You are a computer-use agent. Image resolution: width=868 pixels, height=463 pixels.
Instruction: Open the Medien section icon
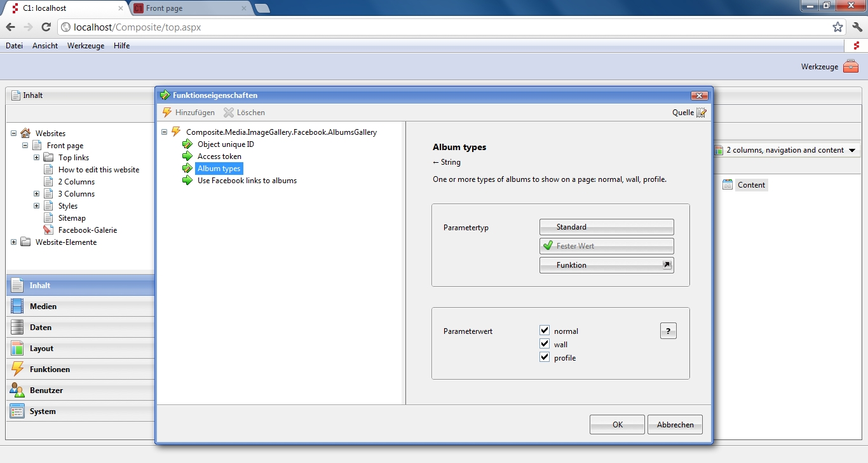point(17,307)
